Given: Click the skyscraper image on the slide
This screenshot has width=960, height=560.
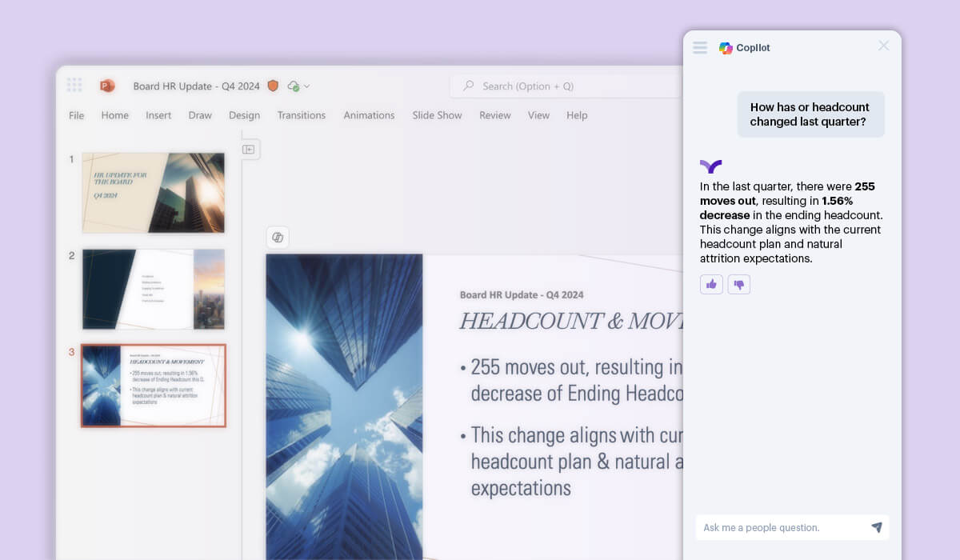Looking at the screenshot, I should [344, 407].
